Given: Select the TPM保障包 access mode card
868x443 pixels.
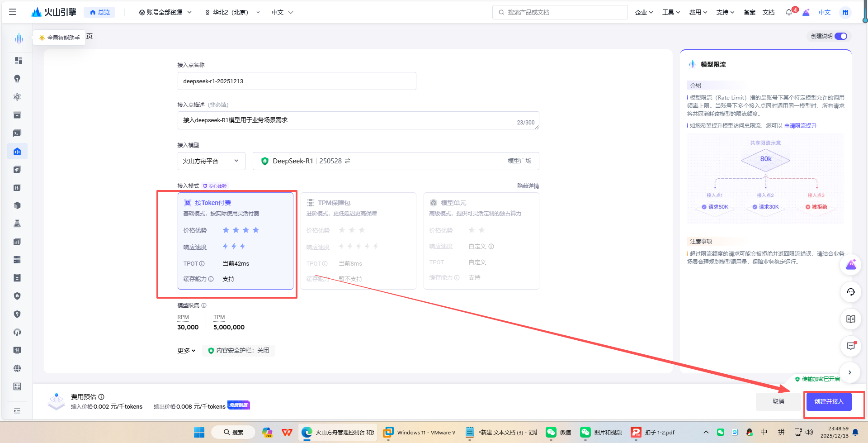Looking at the screenshot, I should [x=359, y=241].
